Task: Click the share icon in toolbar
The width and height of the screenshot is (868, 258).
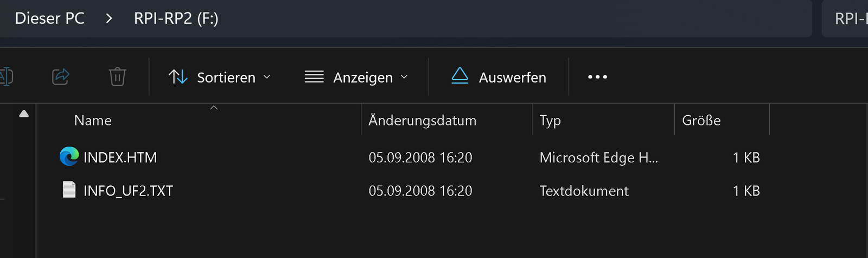Action: pos(61,77)
